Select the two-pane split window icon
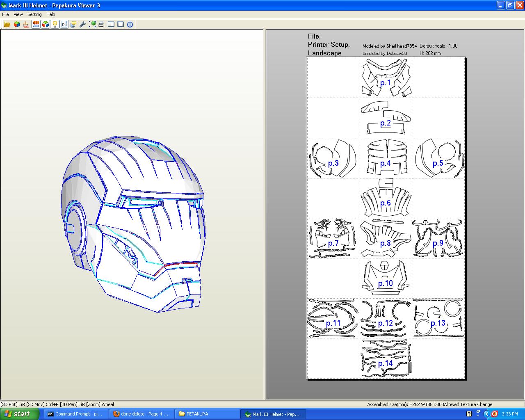The image size is (525, 420). point(111,24)
